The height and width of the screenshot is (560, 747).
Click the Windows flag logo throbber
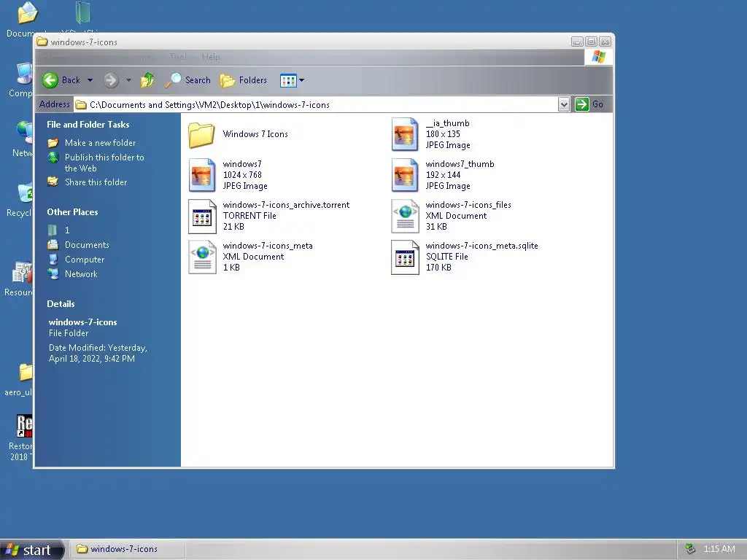pos(598,57)
